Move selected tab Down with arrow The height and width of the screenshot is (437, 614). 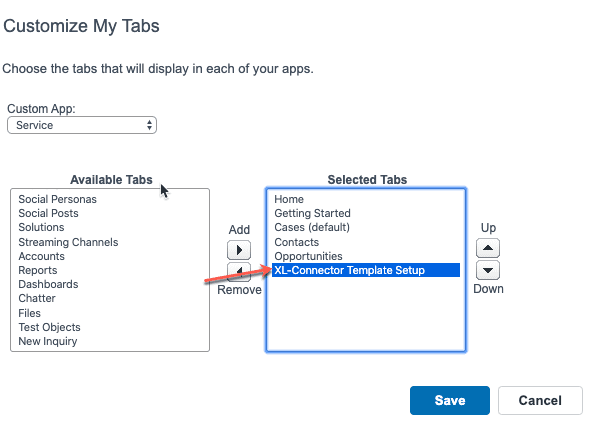point(488,270)
